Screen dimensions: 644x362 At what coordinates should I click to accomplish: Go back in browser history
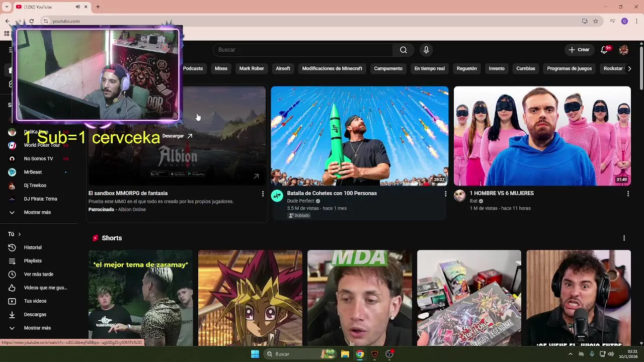(7, 21)
